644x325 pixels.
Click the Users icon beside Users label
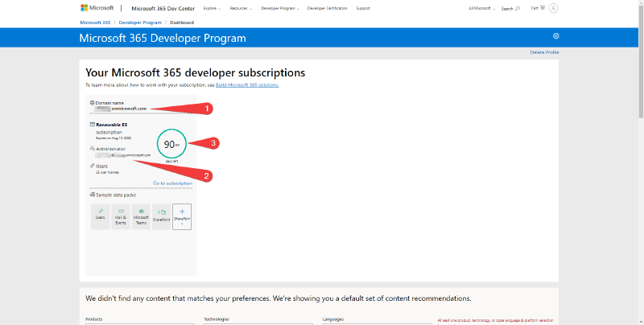92,166
